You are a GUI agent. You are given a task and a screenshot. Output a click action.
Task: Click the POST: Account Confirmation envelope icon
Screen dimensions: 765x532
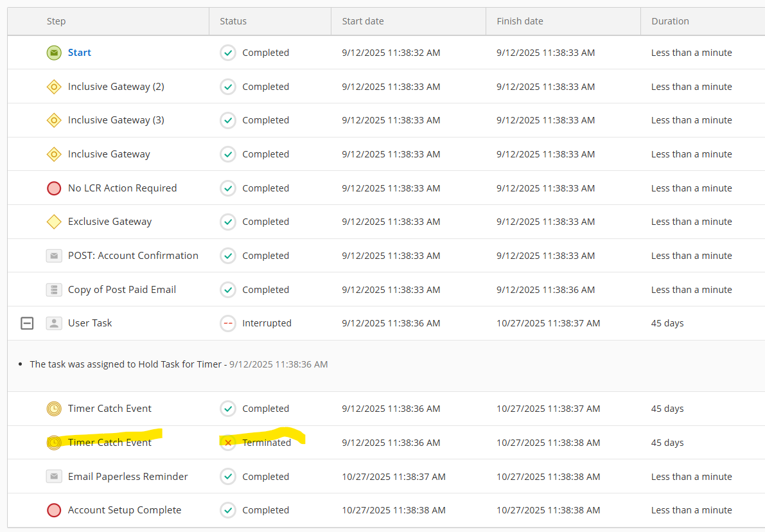tap(54, 256)
